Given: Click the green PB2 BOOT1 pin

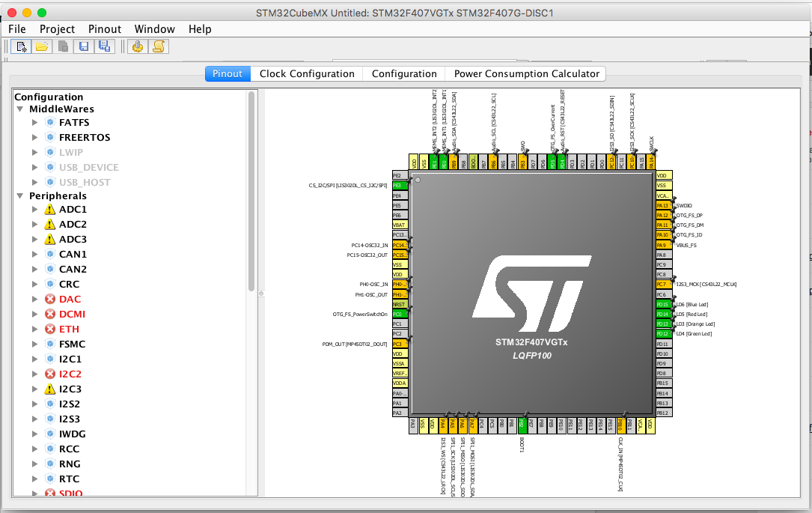Looking at the screenshot, I should click(x=522, y=425).
